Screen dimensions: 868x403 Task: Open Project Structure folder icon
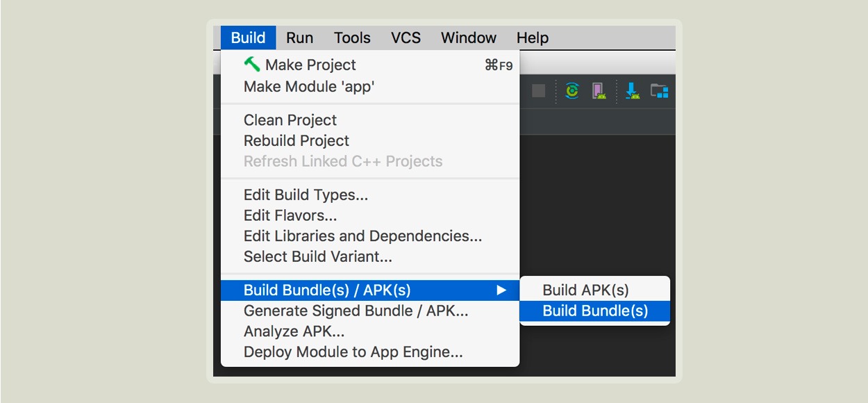(659, 91)
